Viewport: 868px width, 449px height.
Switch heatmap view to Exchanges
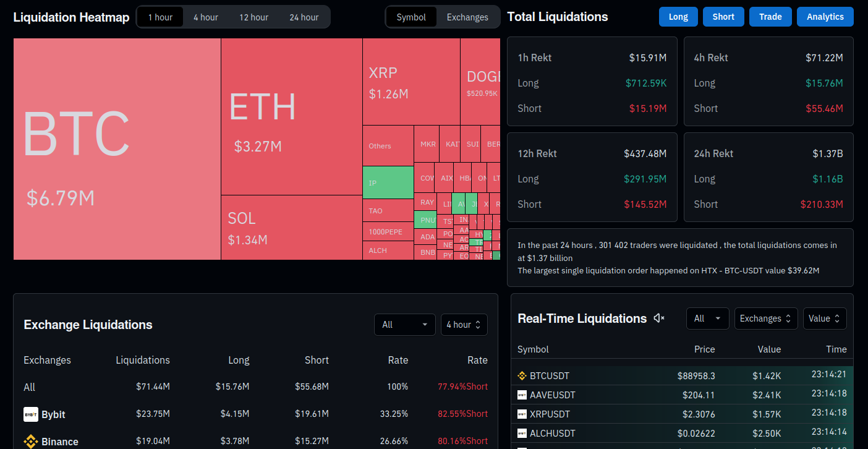[x=467, y=17]
